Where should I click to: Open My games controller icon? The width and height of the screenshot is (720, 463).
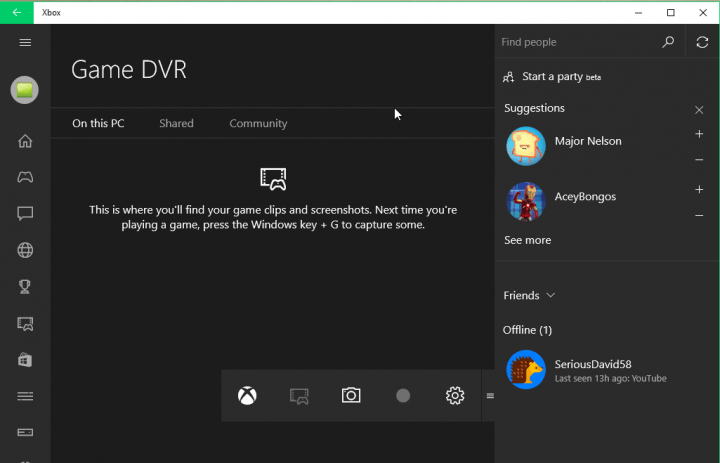(25, 177)
